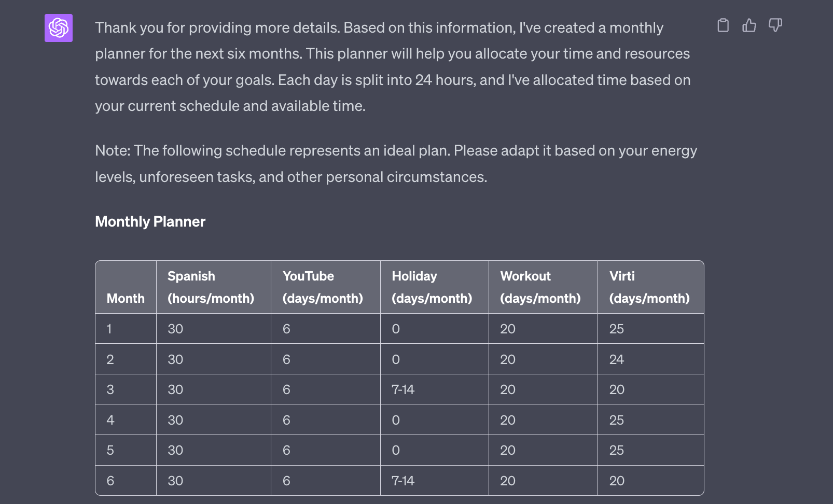Select the Spanish value 30 in month 4

175,419
